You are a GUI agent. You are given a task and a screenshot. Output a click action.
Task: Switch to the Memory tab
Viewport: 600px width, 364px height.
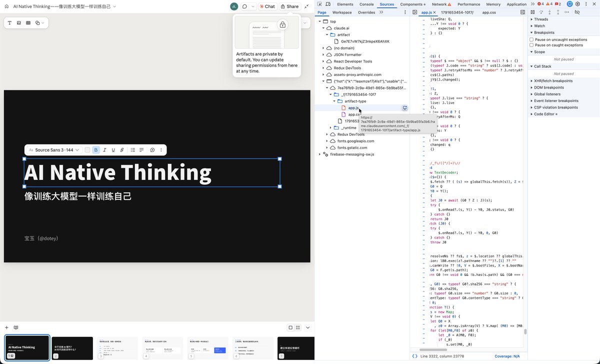[x=493, y=4]
